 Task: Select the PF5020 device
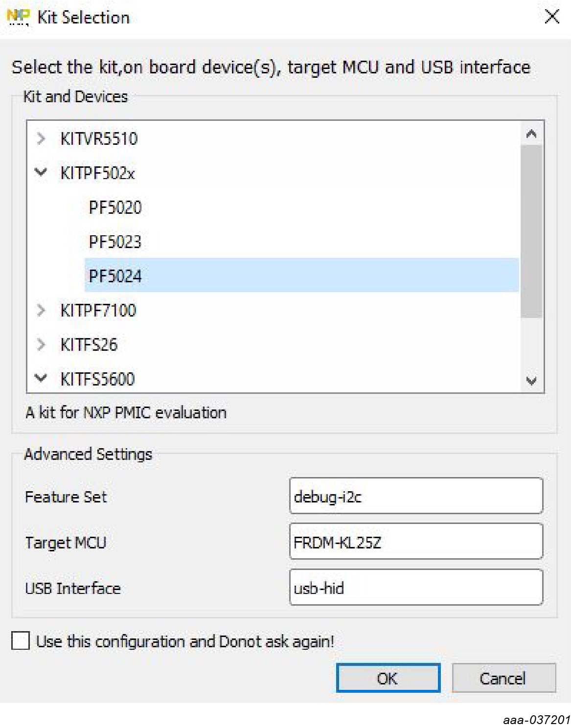pos(115,207)
